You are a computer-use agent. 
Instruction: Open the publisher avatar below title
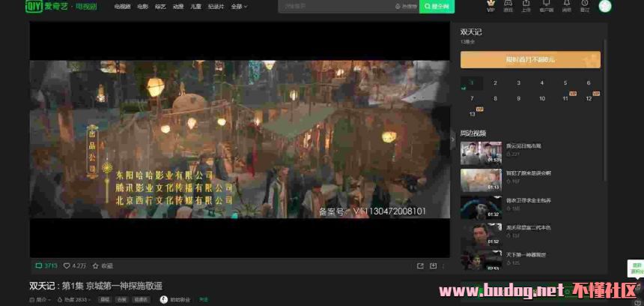click(163, 300)
